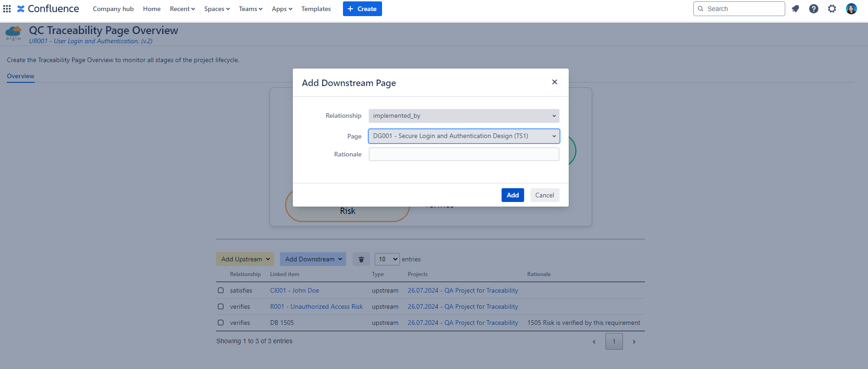Open the app switcher grid icon
Screen dimensions: 868x369
[x=7, y=9]
